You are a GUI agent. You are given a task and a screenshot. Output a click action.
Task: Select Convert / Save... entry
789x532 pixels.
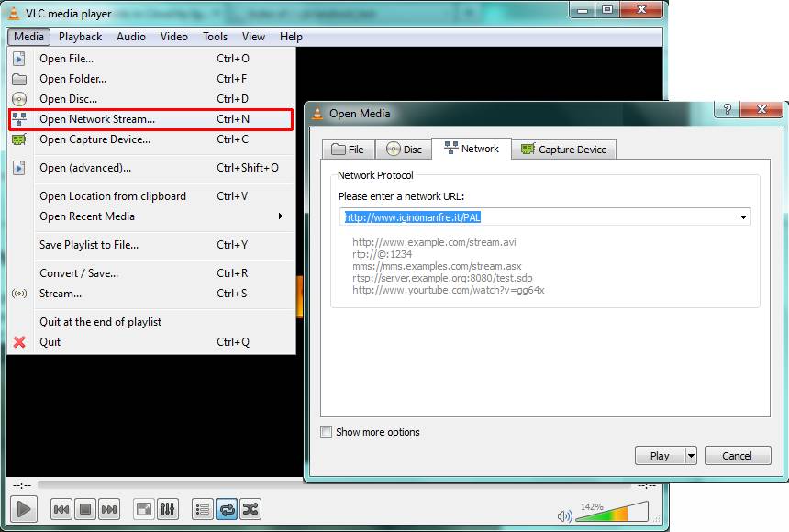click(151, 273)
